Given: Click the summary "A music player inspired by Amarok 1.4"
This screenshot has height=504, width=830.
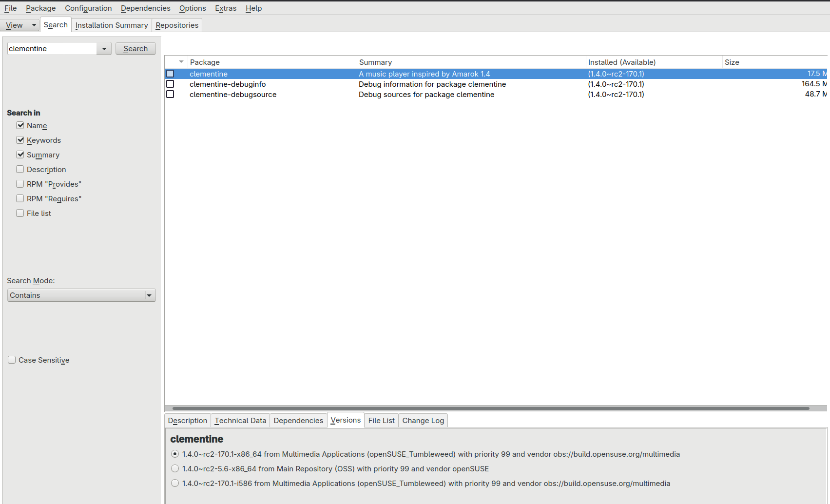Looking at the screenshot, I should (x=425, y=74).
